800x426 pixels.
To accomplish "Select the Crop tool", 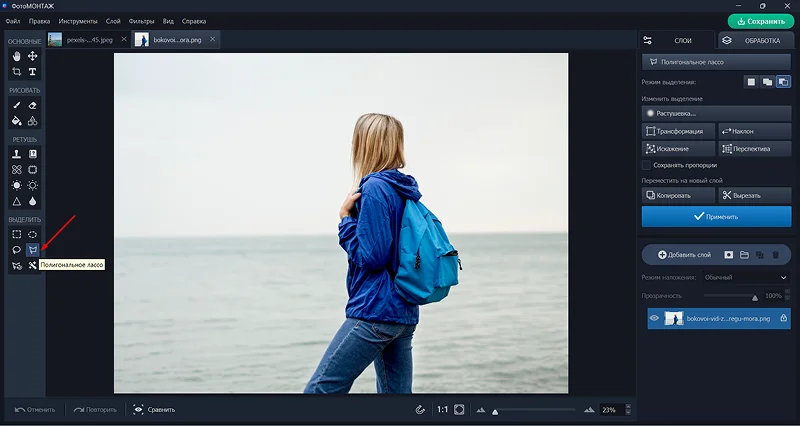I will click(17, 72).
